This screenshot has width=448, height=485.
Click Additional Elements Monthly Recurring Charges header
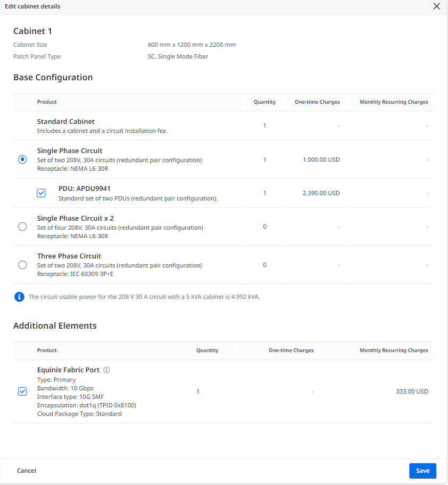point(394,350)
